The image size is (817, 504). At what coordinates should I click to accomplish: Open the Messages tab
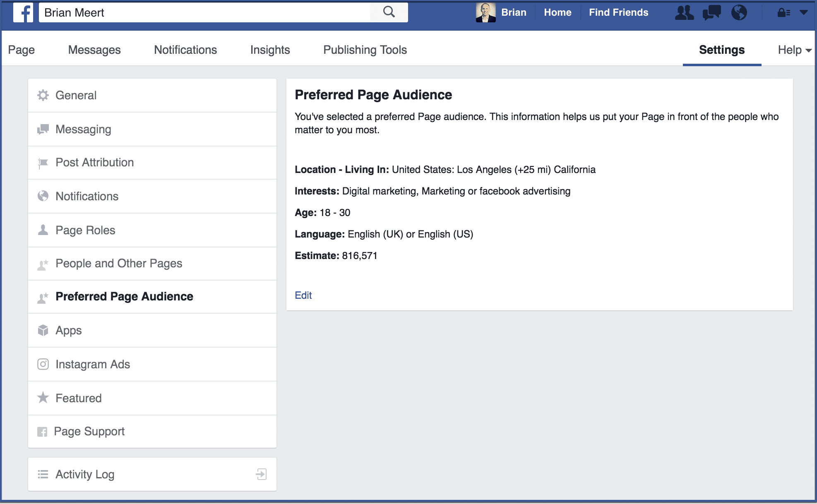coord(94,50)
